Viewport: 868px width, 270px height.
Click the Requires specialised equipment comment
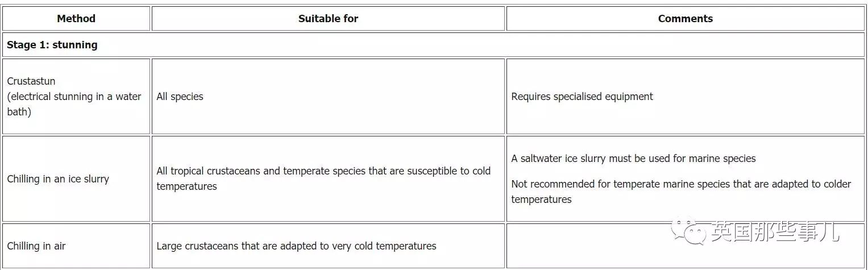(582, 97)
